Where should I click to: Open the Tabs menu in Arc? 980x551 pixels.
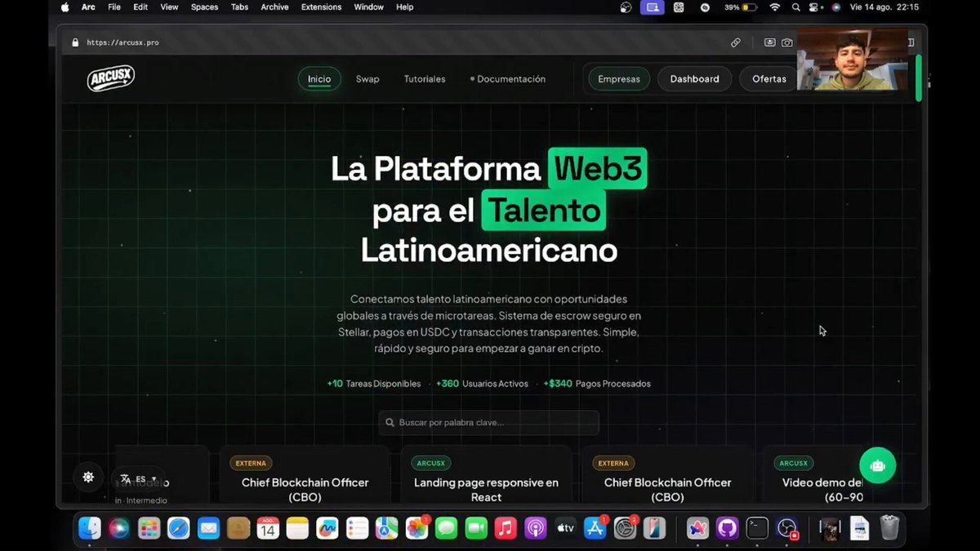(x=239, y=7)
